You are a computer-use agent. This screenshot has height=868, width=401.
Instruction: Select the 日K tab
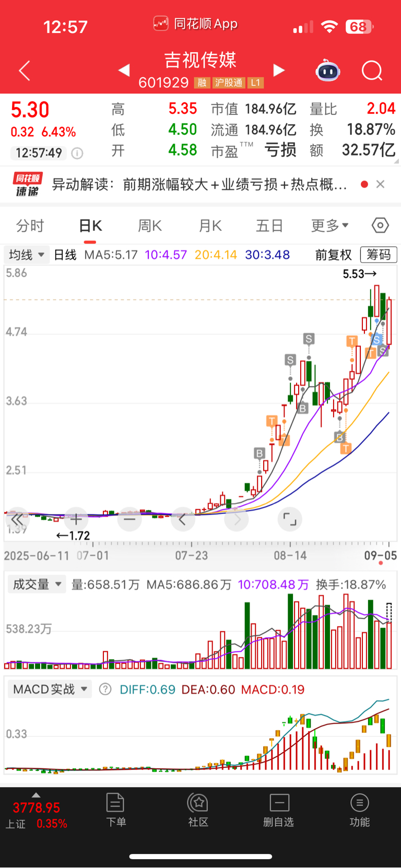90,225
